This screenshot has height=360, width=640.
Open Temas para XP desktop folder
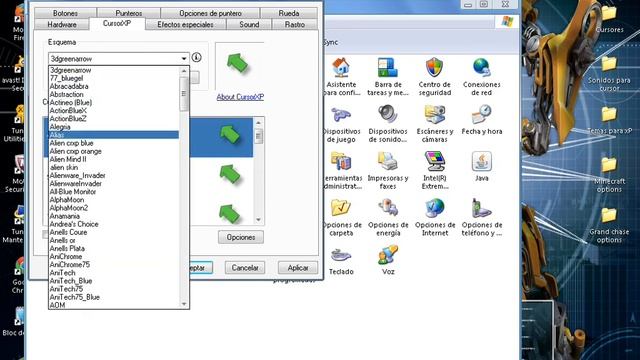(609, 115)
